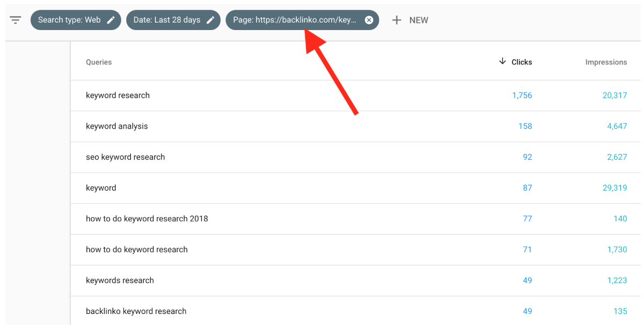644x329 pixels.
Task: Click impressions value 4,647
Action: 617,126
